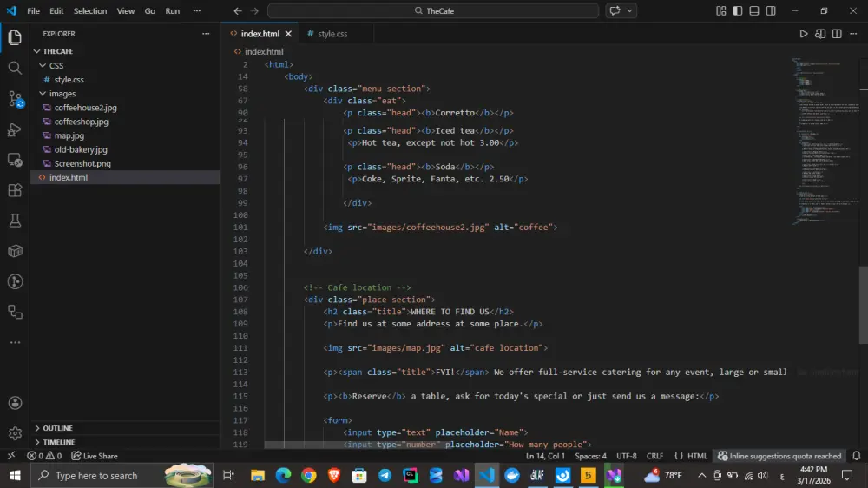Toggle the bottom Panel visibility
This screenshot has height=488, width=868.
(754, 11)
